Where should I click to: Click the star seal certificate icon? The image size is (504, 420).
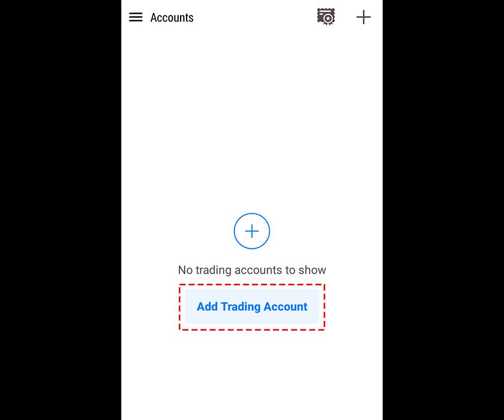[x=326, y=17]
